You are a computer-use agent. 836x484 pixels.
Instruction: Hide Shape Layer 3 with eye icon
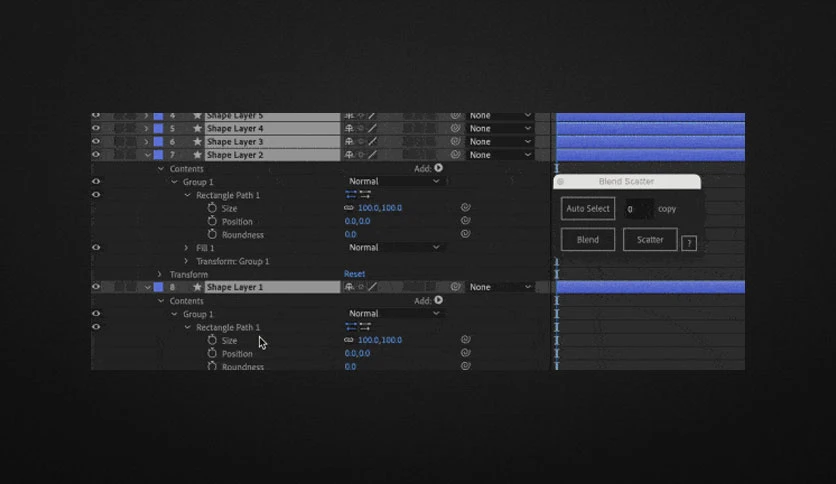[x=96, y=141]
